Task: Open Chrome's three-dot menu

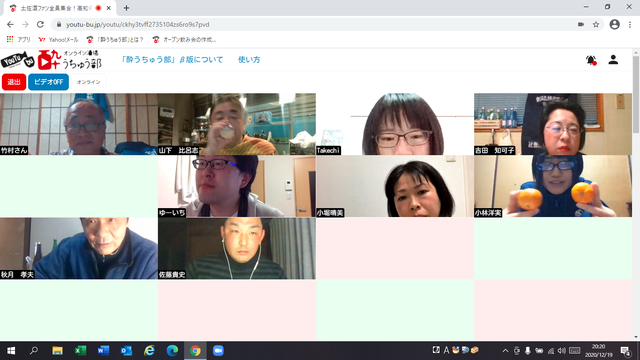Action: [x=630, y=24]
